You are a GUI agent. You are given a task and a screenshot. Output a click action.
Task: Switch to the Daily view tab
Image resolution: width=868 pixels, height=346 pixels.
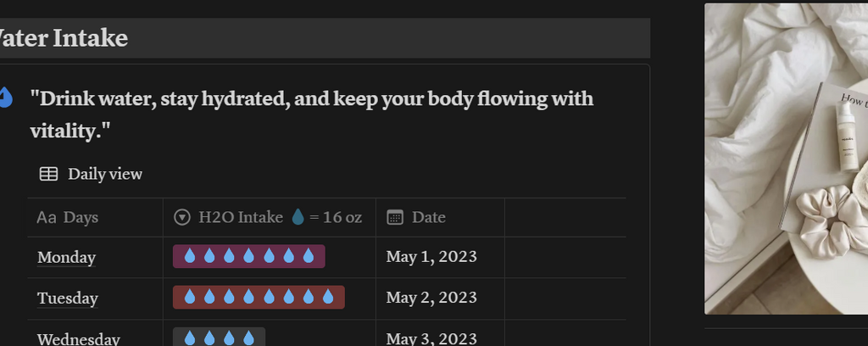click(x=104, y=174)
